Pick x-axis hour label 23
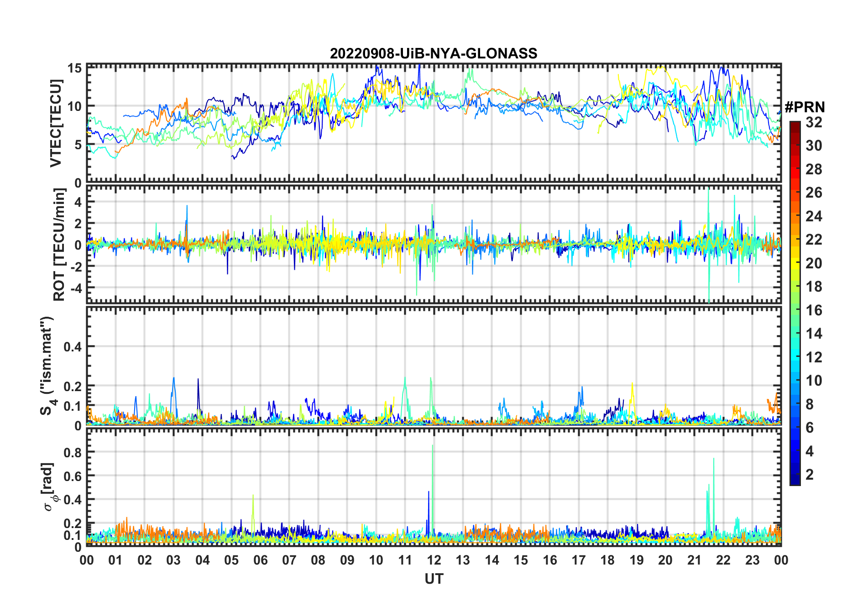This screenshot has width=868, height=607. (753, 560)
